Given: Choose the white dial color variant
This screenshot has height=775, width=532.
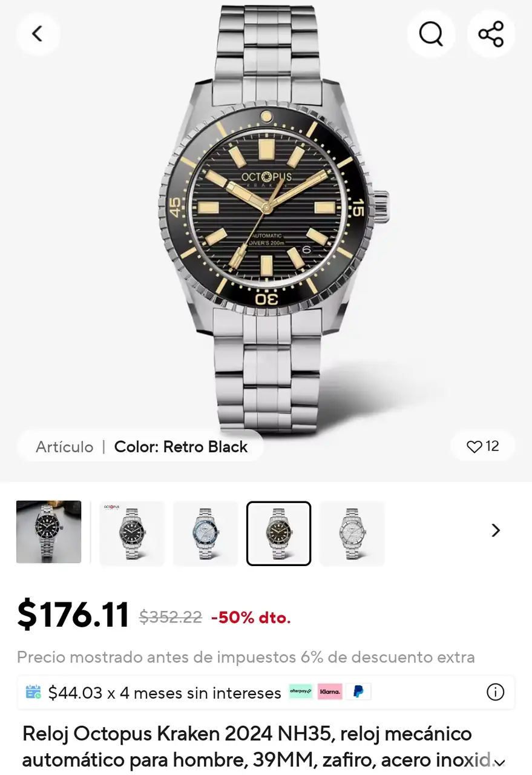Looking at the screenshot, I should pyautogui.click(x=352, y=533).
